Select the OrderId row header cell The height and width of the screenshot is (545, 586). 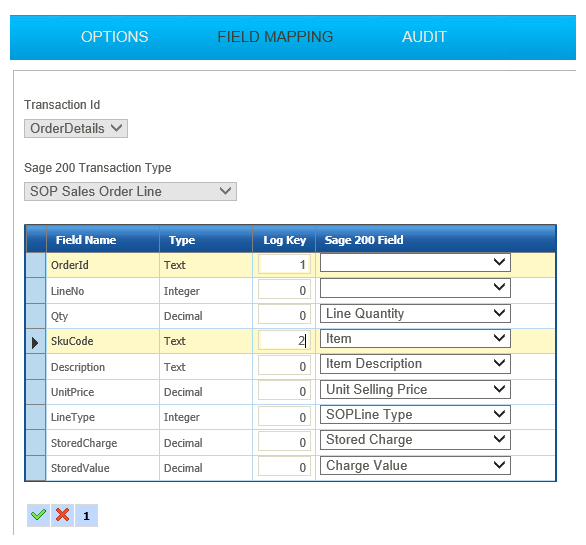click(x=36, y=265)
